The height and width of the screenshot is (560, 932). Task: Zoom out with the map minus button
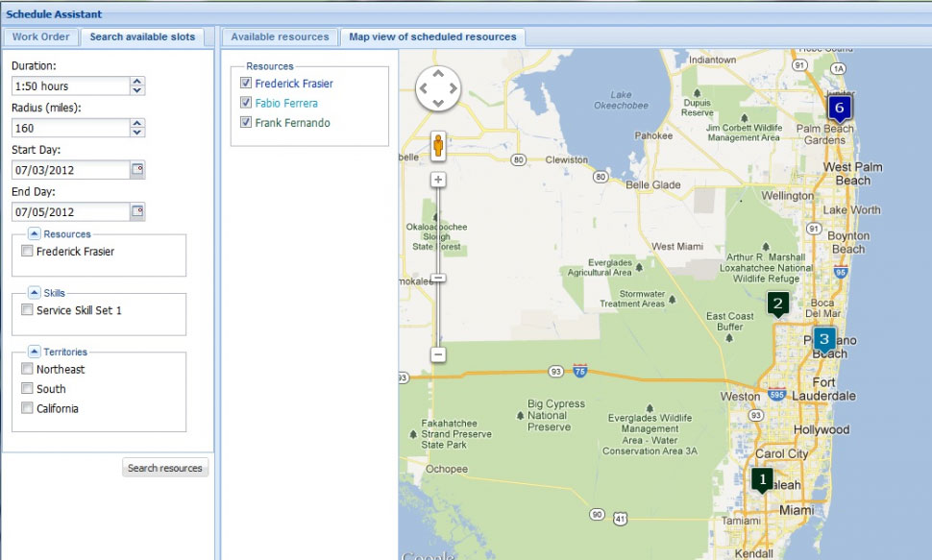click(x=438, y=354)
